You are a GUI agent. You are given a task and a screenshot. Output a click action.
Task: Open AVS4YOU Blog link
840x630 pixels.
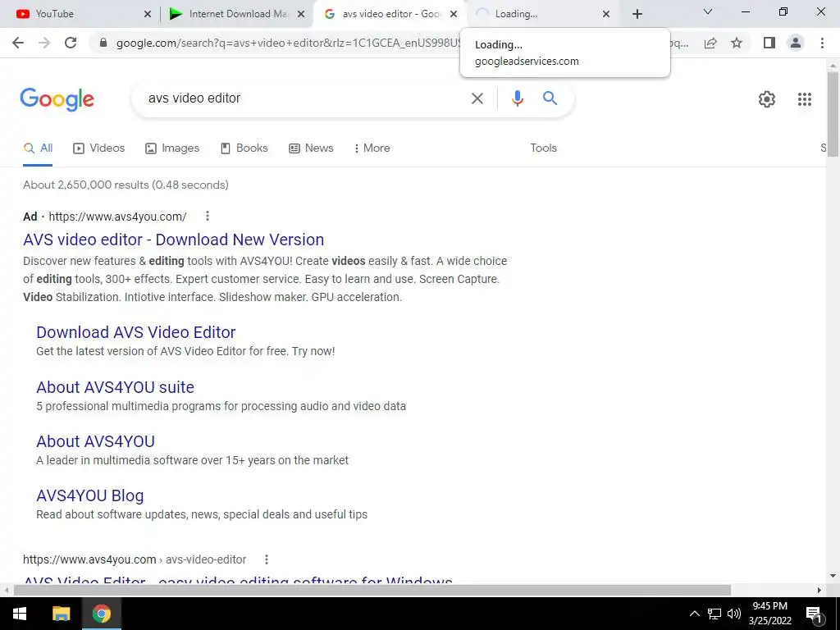pos(90,495)
